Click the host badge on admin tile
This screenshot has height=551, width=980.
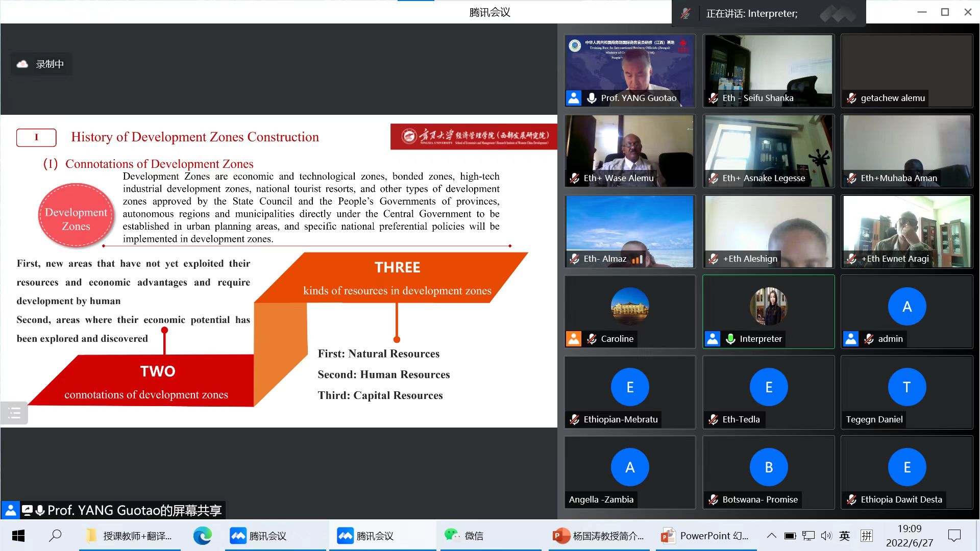pos(851,339)
